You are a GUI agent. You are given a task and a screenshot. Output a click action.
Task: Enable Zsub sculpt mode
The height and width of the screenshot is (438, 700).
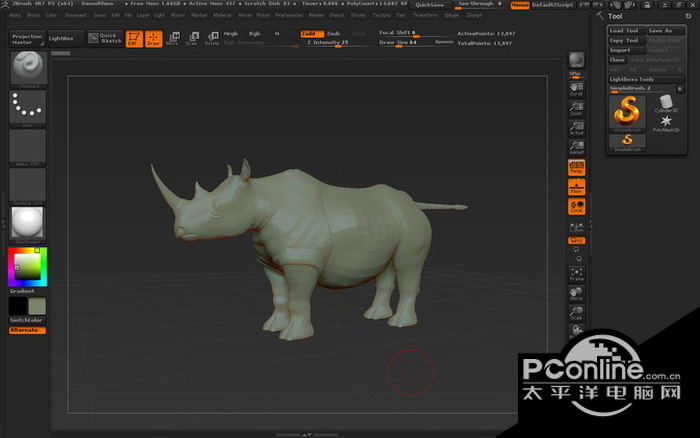click(334, 33)
